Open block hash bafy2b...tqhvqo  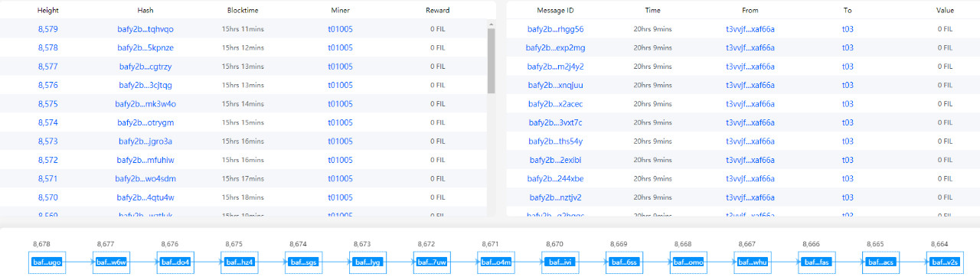tap(145, 29)
